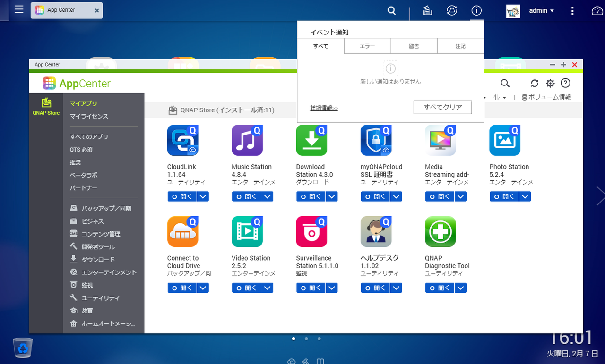Open the main hamburger menu
The height and width of the screenshot is (364, 605).
coord(19,9)
